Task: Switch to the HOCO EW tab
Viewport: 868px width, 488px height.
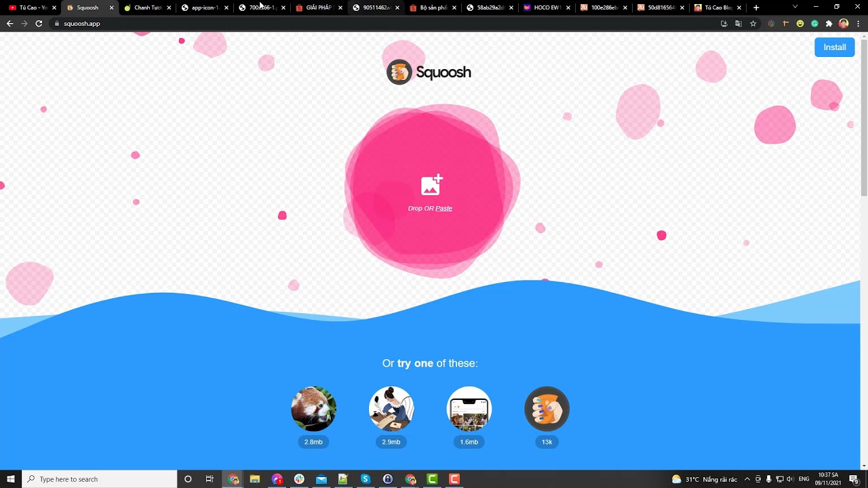Action: tap(542, 7)
